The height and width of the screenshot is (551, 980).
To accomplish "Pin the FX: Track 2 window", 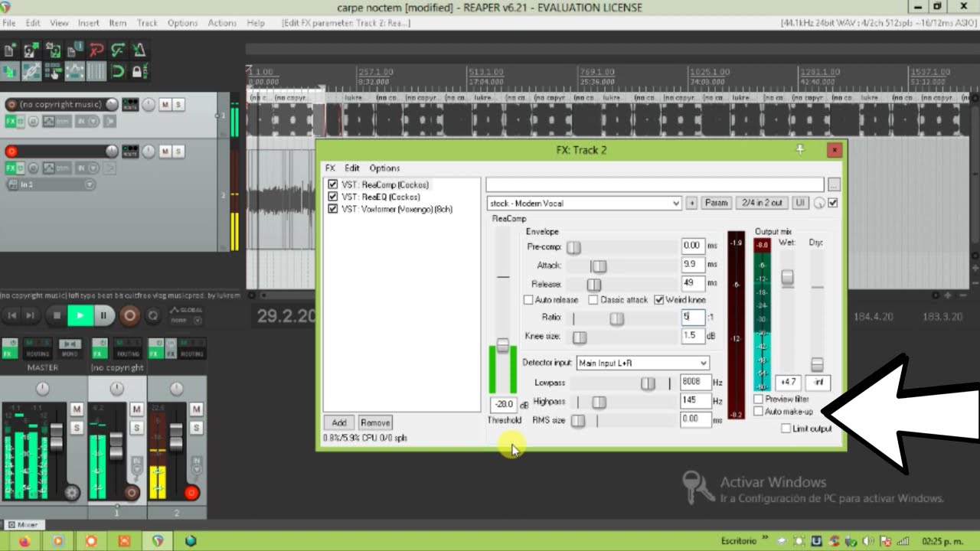I will (x=800, y=150).
